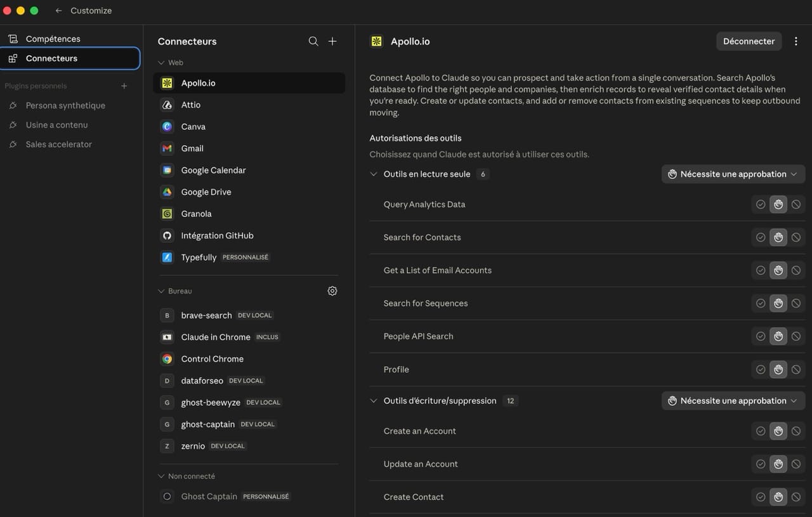Screen dimensions: 812x517
Task: Select the brave-search connector
Action: point(249,315)
